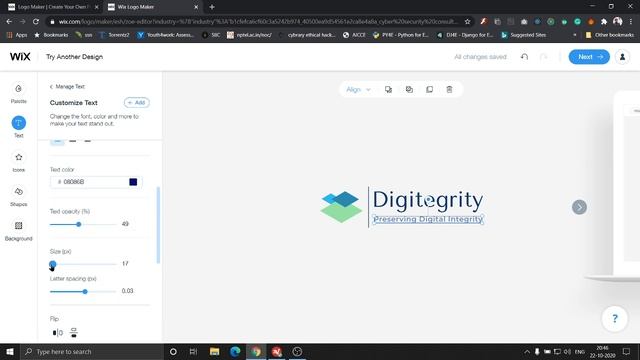Open File Explorer from taskbar

[x=214, y=351]
